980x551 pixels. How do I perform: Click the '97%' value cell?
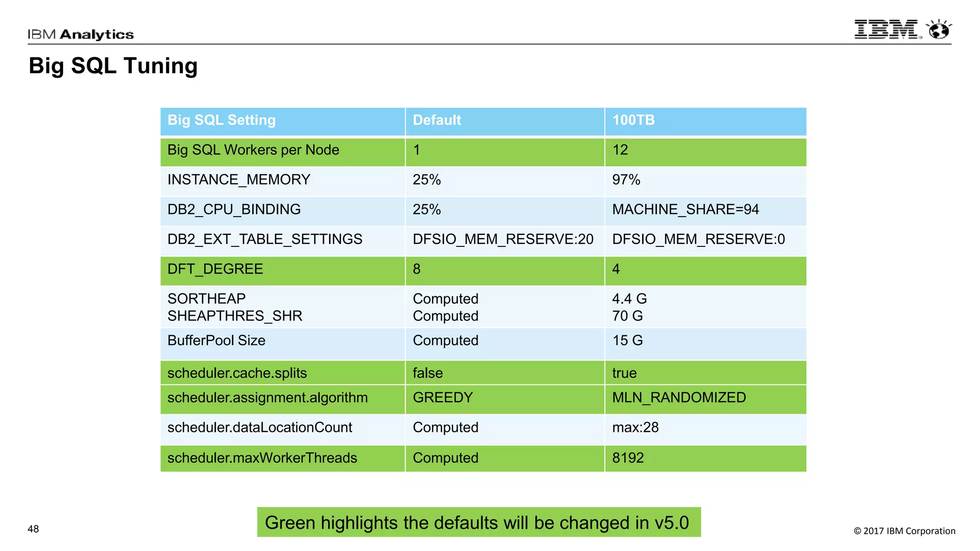[706, 181]
